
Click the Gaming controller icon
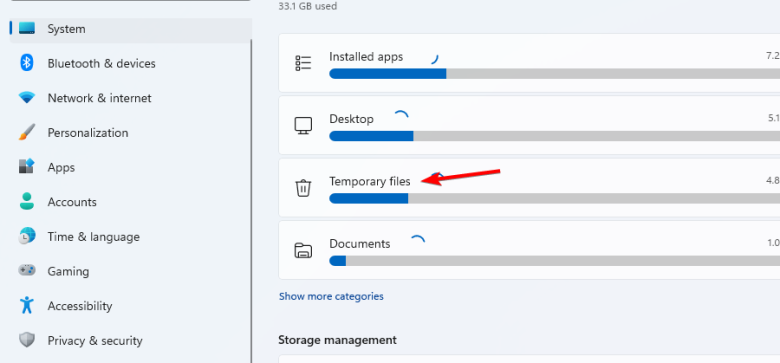coord(27,271)
